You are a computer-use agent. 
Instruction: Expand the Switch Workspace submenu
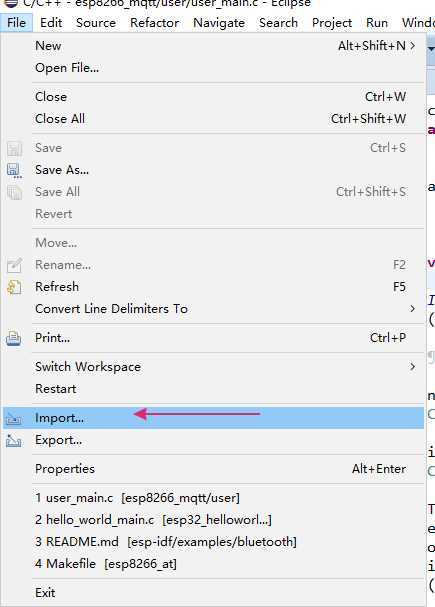pos(413,367)
